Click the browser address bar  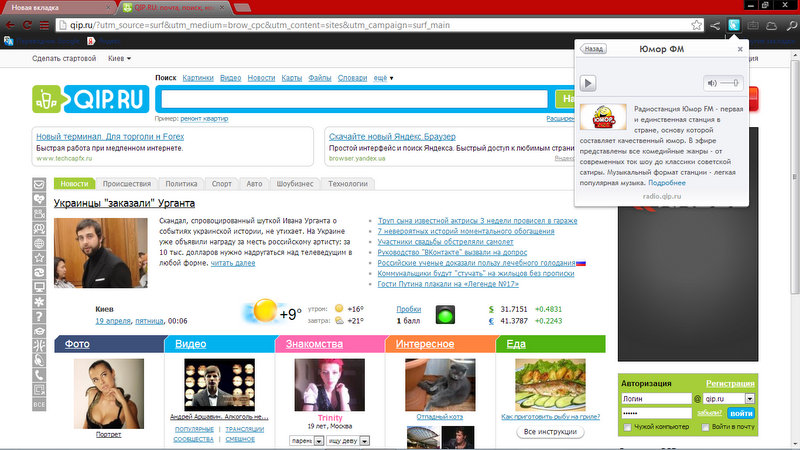click(378, 25)
